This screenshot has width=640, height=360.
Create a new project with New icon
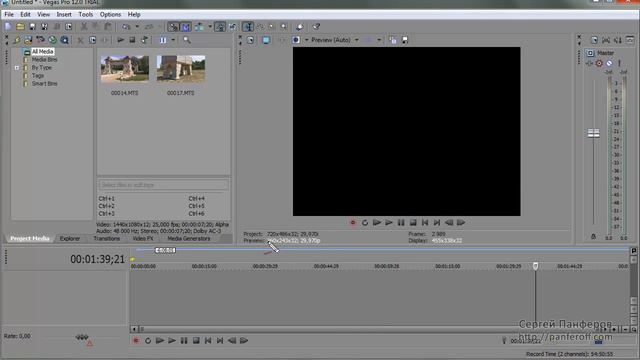pos(8,27)
